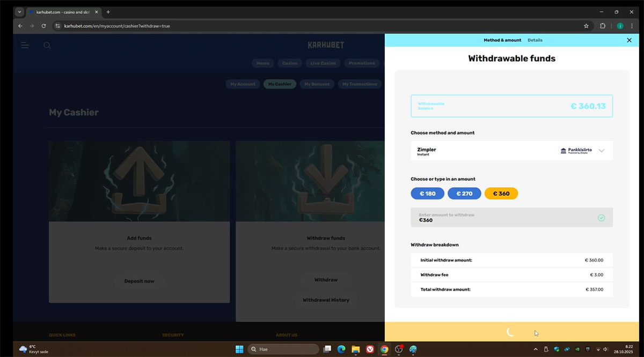Select the € 180 preset amount
This screenshot has height=357, width=644.
click(427, 194)
